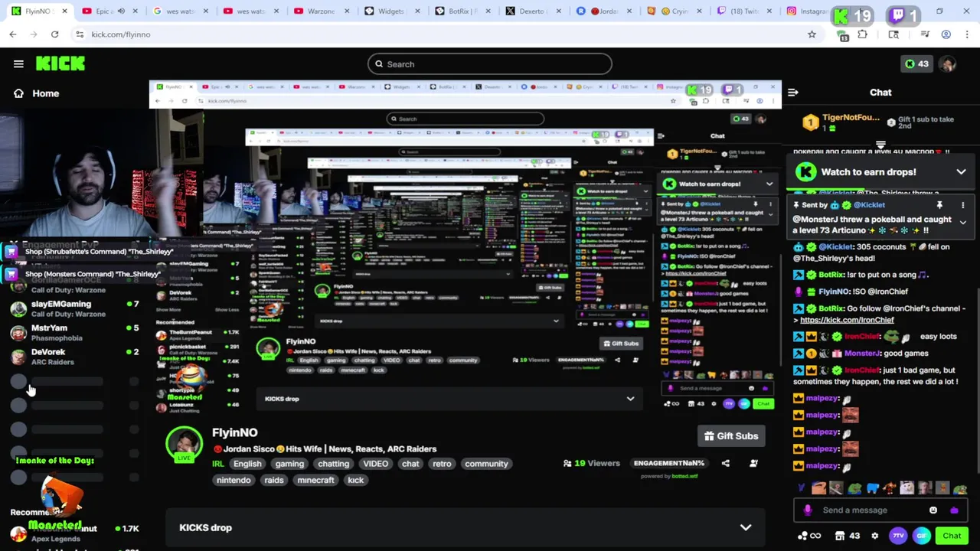Screen dimensions: 980x551
Task: Click the engagement percentage badge
Action: tap(669, 463)
